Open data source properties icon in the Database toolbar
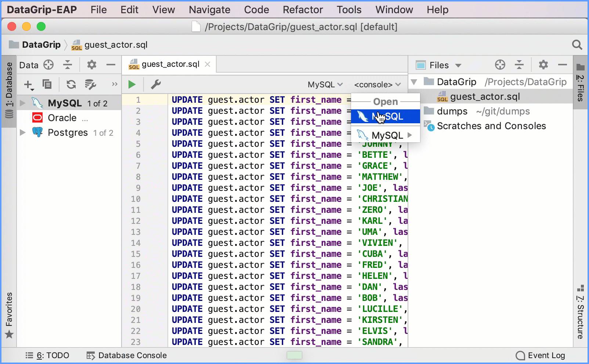The width and height of the screenshot is (589, 364). 90,84
